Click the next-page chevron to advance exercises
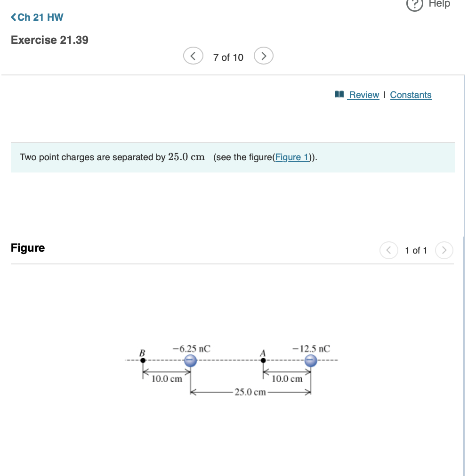 [x=264, y=55]
